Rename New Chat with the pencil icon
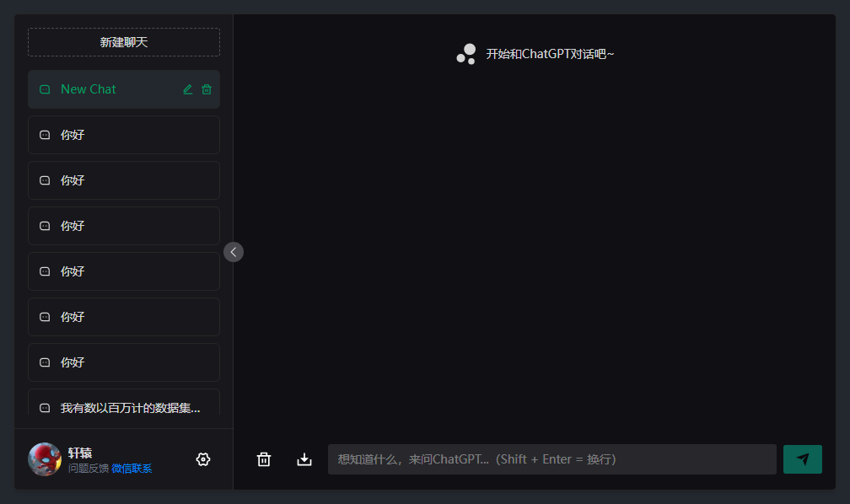This screenshot has width=850, height=504. (x=187, y=89)
